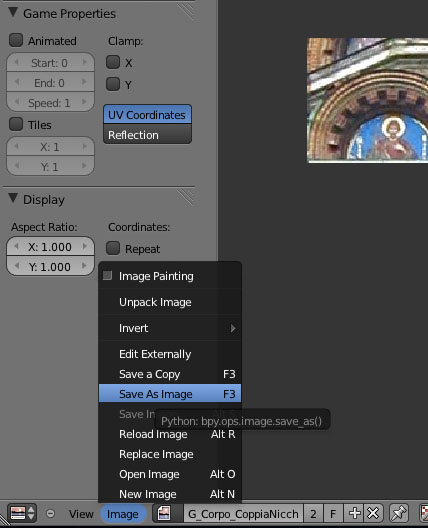
Task: Enable the Tiles checkbox
Action: tap(16, 124)
